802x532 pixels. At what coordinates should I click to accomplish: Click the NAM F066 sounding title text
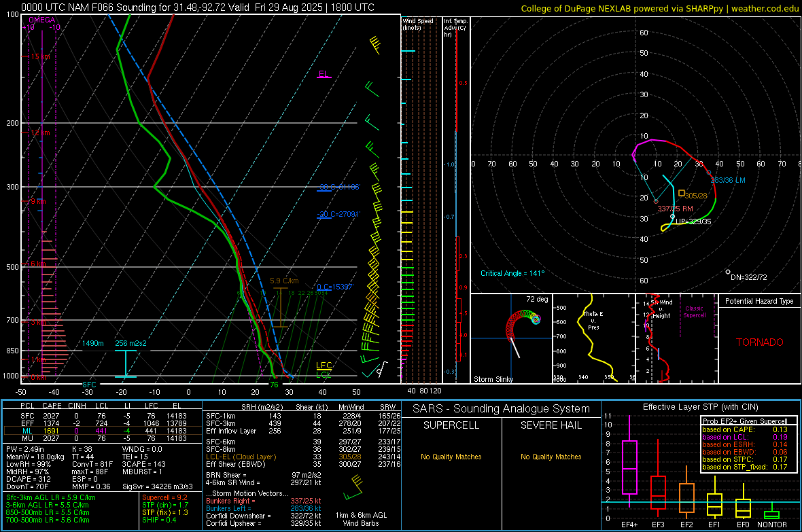(197, 7)
